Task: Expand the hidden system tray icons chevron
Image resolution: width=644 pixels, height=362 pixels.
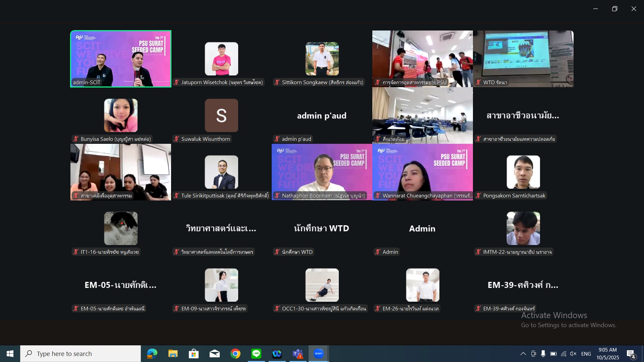Action: click(x=523, y=354)
